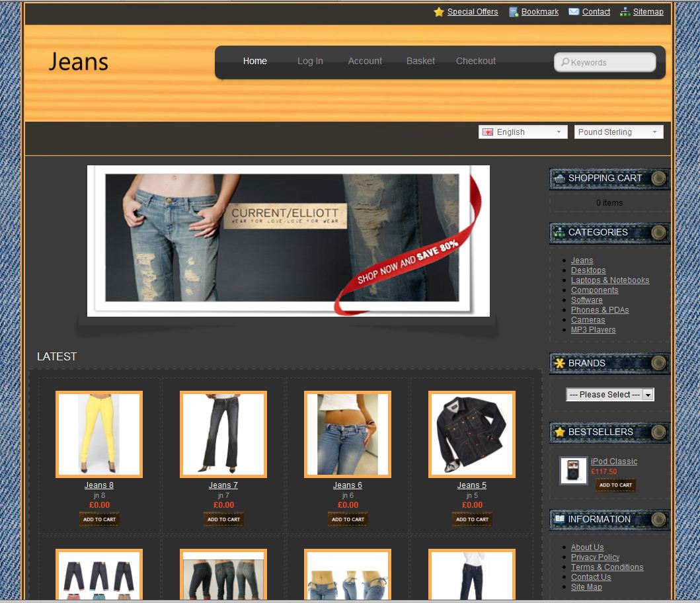Open the Terms & Conditions link
Viewport: 700px width, 603px height.
607,567
